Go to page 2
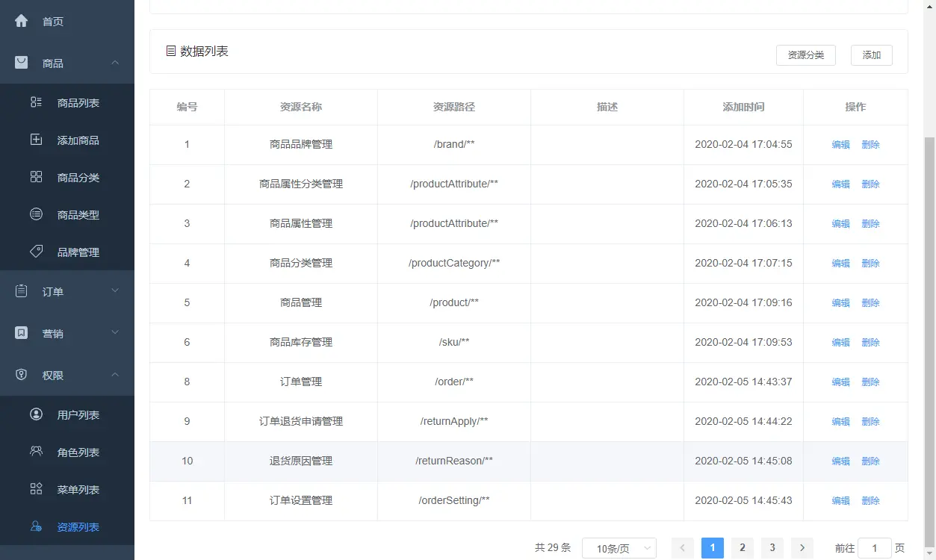Screen dimensions: 936x560 [743, 548]
